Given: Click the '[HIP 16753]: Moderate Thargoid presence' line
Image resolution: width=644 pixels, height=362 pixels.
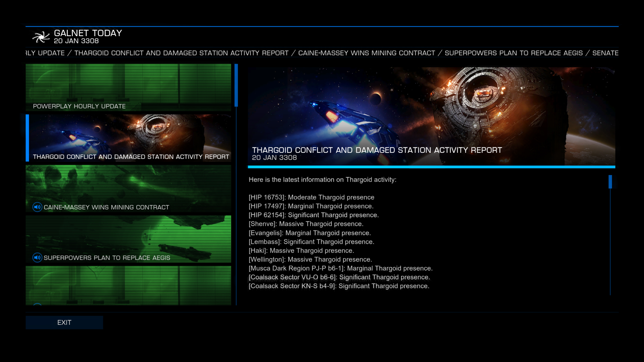Looking at the screenshot, I should tap(311, 197).
